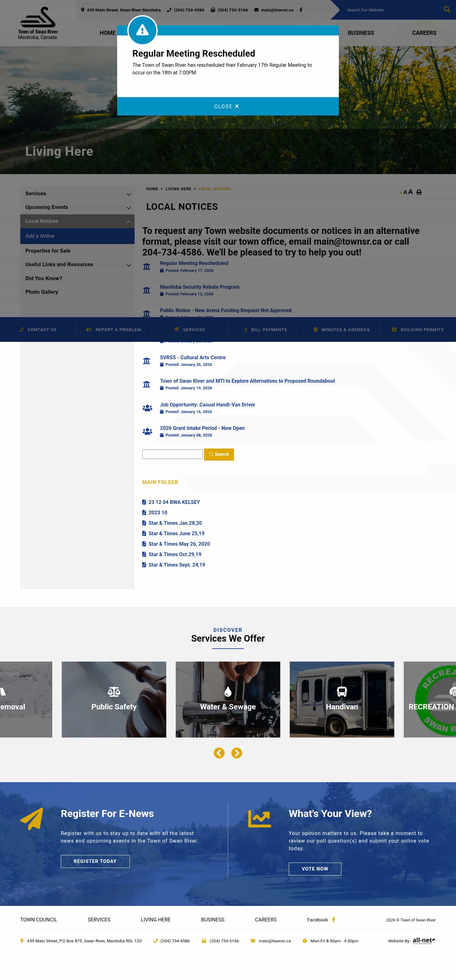
Task: Click the chart icon beside What's Your View
Action: click(260, 819)
